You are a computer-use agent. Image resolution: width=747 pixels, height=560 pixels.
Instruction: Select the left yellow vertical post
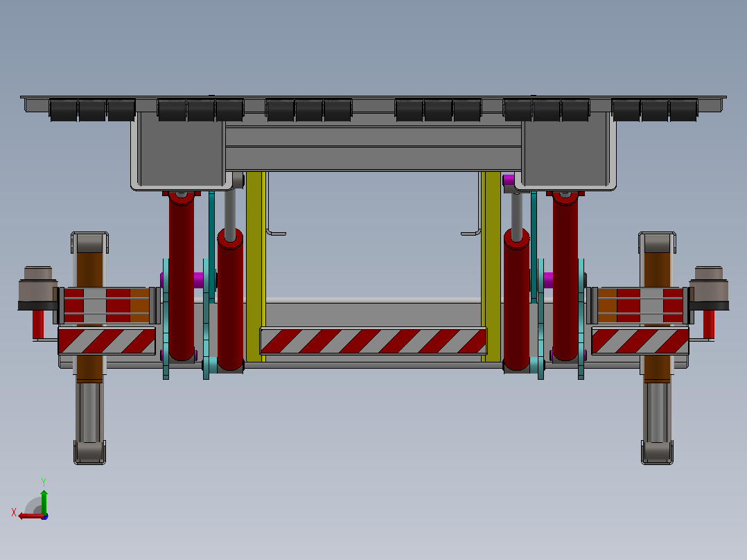[256, 266]
